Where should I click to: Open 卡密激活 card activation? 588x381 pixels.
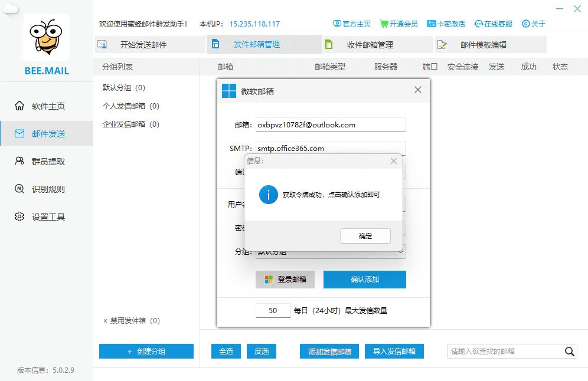(x=446, y=24)
